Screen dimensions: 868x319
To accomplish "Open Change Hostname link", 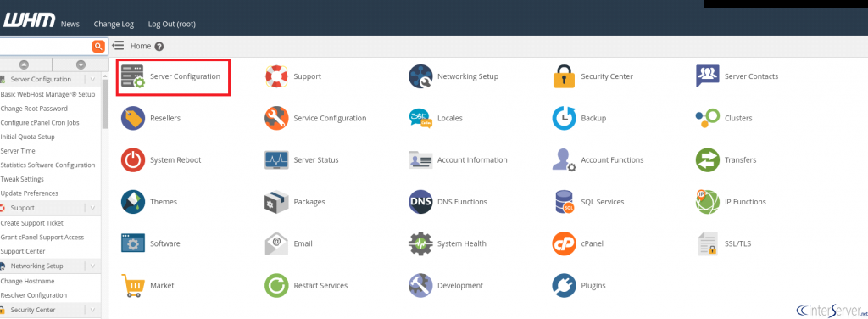I will (x=28, y=282).
